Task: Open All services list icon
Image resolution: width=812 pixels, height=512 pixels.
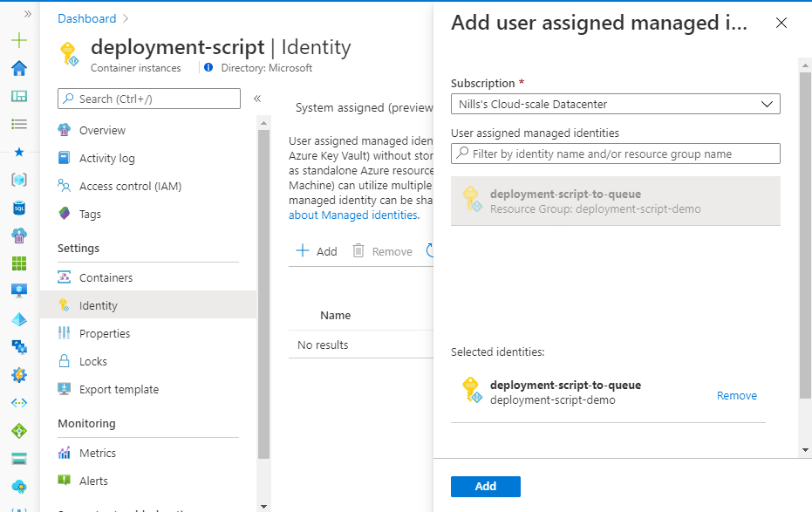Action: pyautogui.click(x=19, y=124)
